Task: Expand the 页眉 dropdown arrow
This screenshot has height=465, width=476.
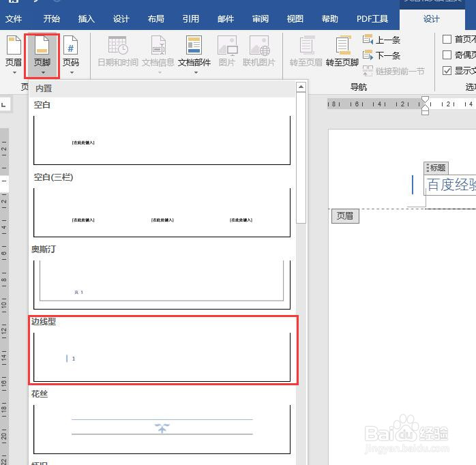Action: click(x=14, y=73)
